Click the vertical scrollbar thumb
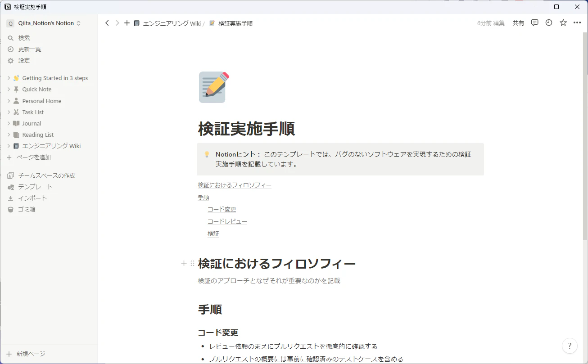This screenshot has width=588, height=364. (x=585, y=135)
